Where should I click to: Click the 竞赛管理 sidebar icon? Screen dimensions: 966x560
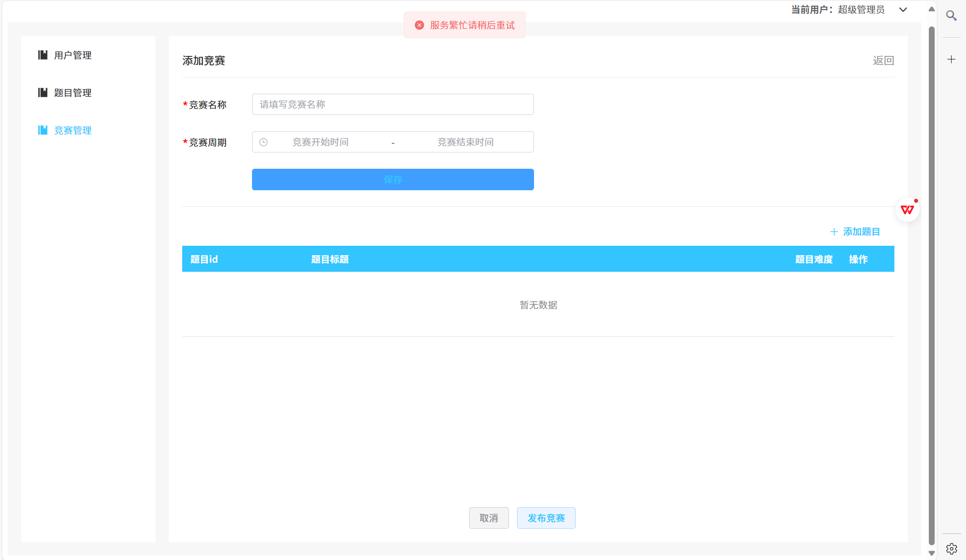43,130
